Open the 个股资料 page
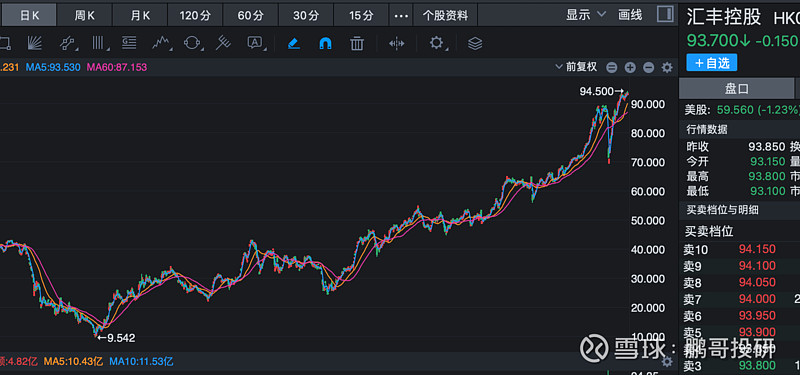The image size is (800, 375). tap(445, 15)
